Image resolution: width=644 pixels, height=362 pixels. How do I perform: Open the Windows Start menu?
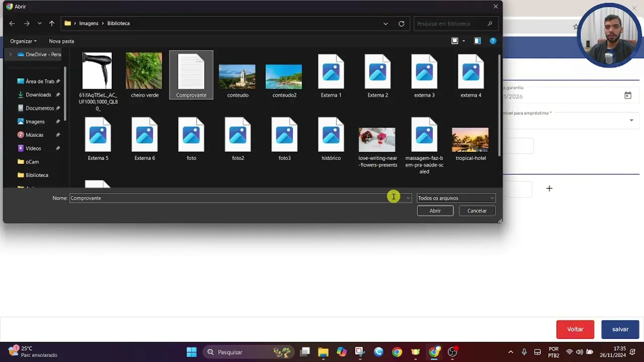point(192,352)
